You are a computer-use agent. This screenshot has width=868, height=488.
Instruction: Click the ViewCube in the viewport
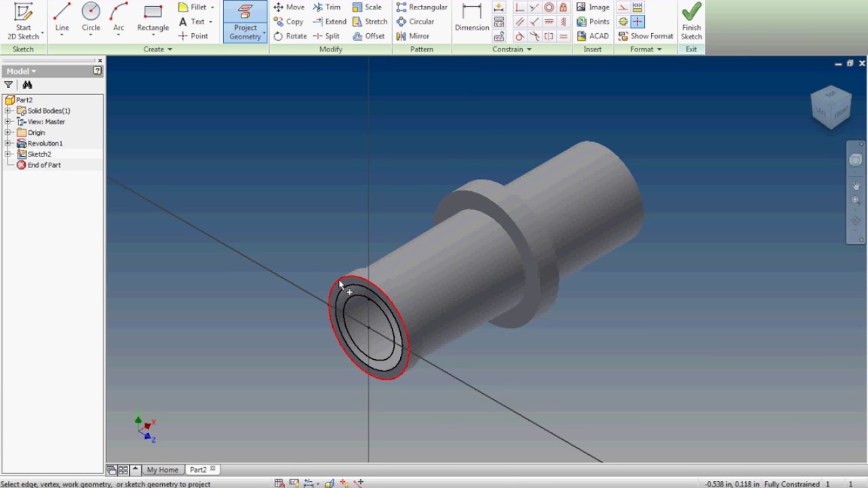click(x=831, y=106)
